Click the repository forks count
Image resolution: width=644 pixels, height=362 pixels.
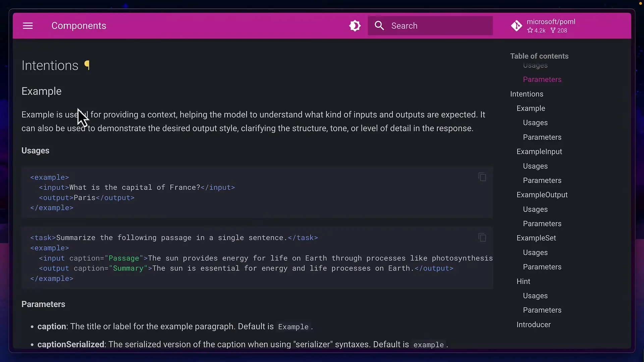click(559, 31)
